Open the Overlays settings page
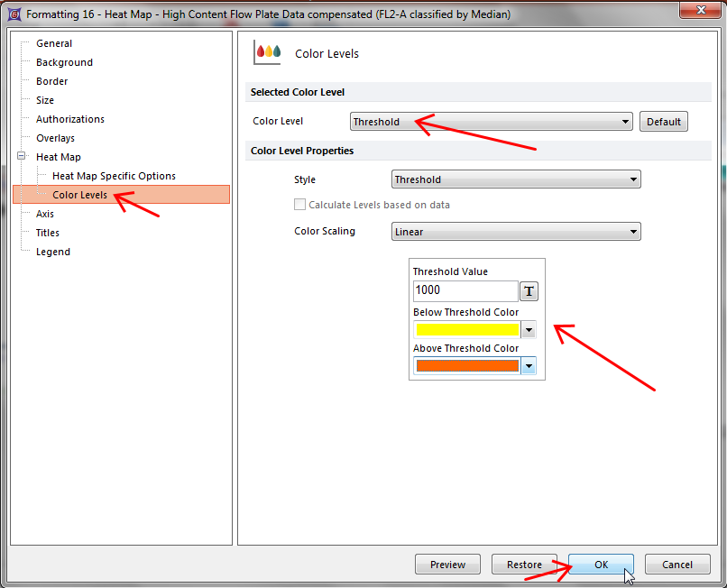The image size is (727, 588). tap(55, 138)
